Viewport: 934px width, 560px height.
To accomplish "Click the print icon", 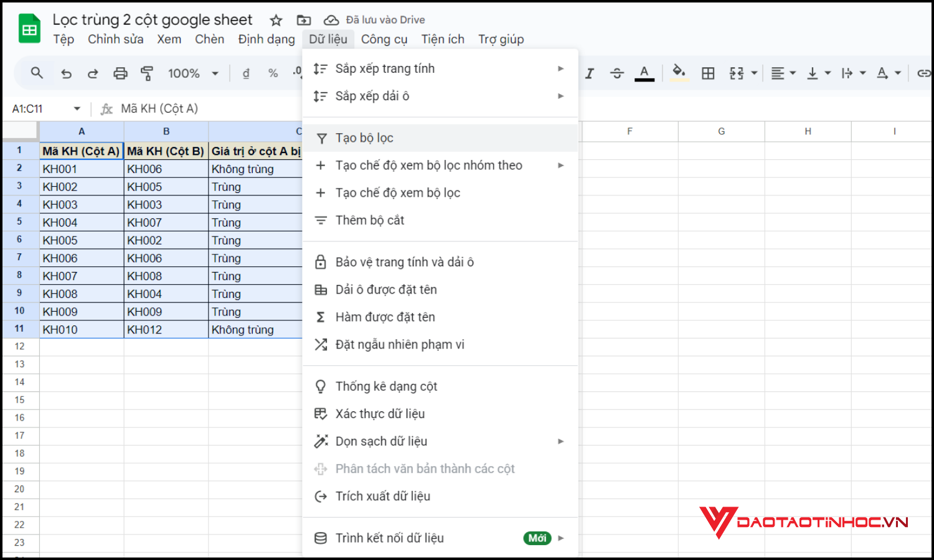I will (x=120, y=73).
